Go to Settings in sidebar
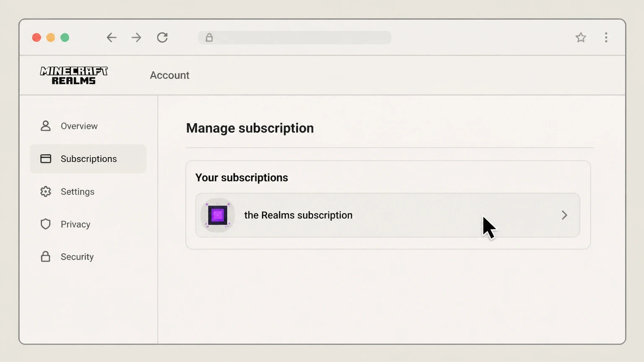This screenshot has width=644, height=362. tap(88, 191)
